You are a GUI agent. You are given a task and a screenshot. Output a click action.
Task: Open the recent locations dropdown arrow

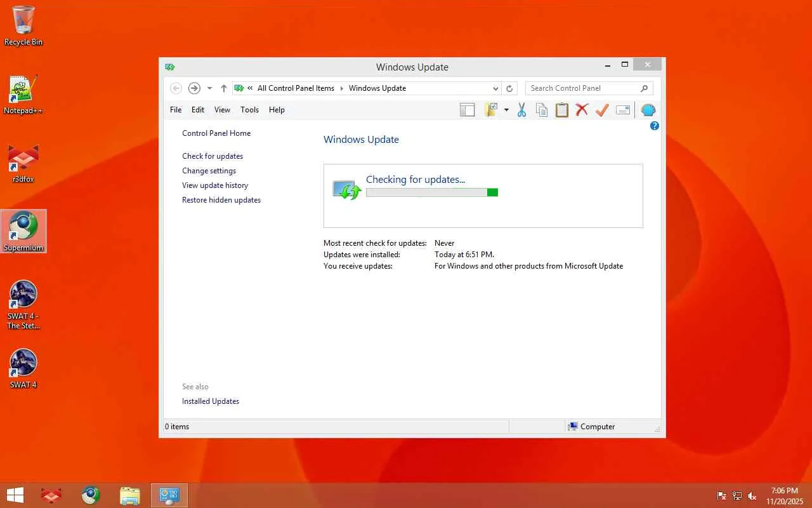point(209,88)
